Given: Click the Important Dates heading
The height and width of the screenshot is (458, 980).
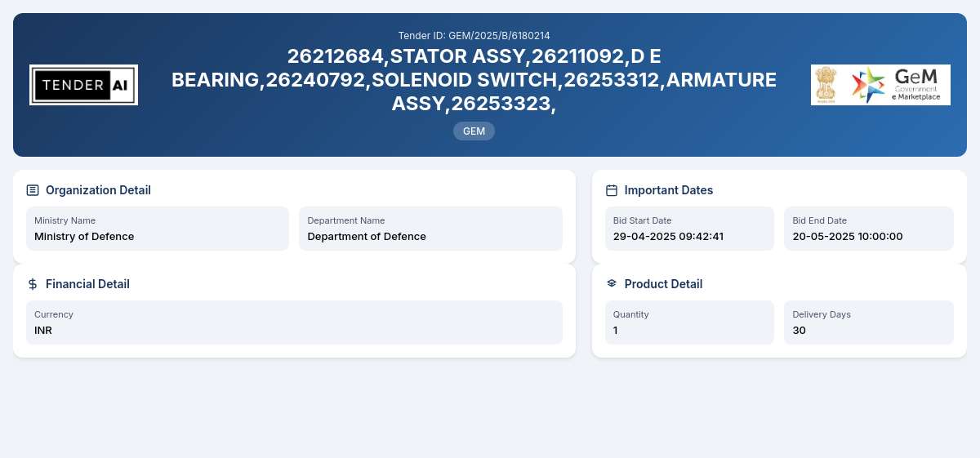Looking at the screenshot, I should 669,190.
